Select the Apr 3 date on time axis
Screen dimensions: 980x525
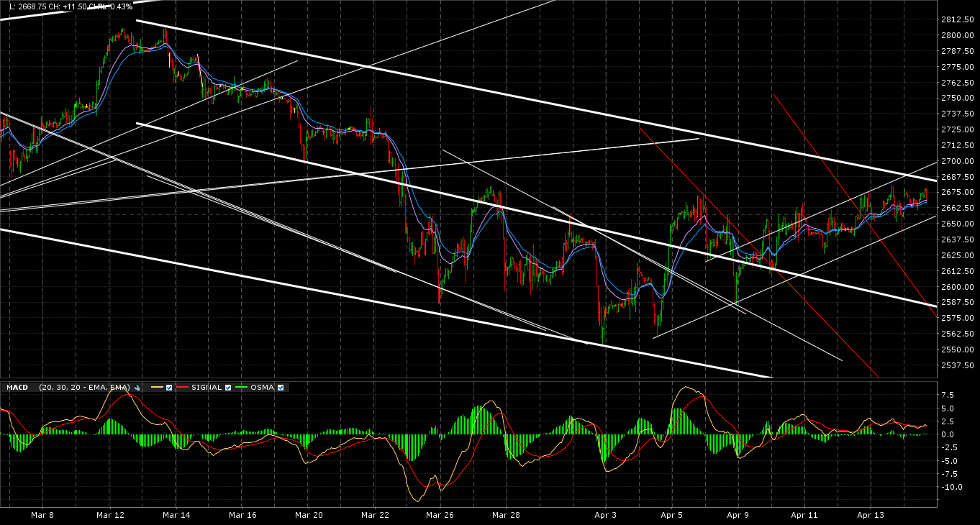pos(607,515)
